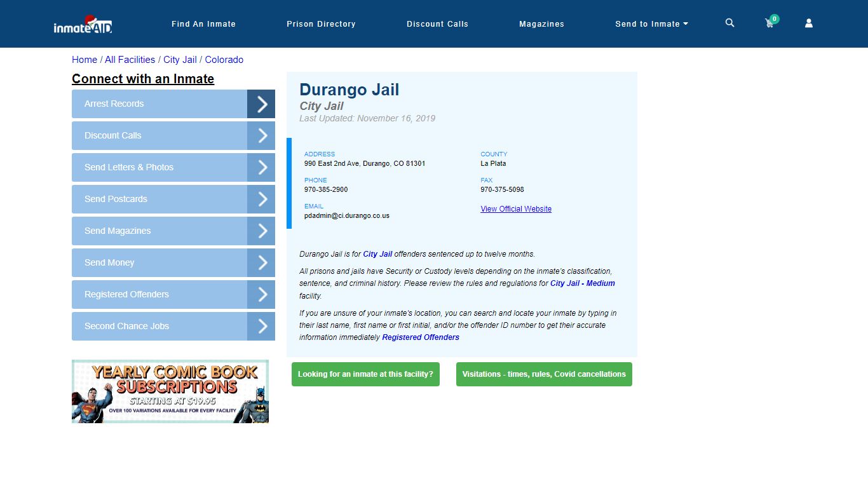Click the InmateAID logo
The height and width of the screenshot is (488, 868).
point(83,24)
